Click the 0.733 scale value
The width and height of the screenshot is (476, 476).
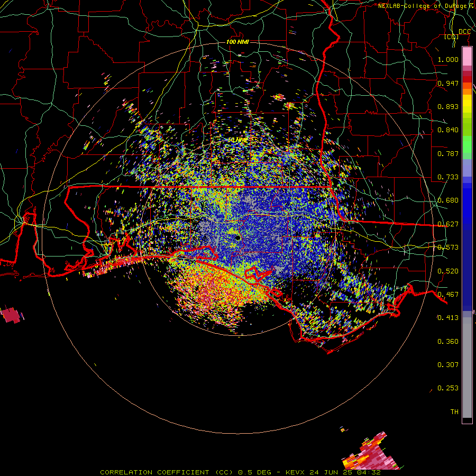pyautogui.click(x=448, y=177)
